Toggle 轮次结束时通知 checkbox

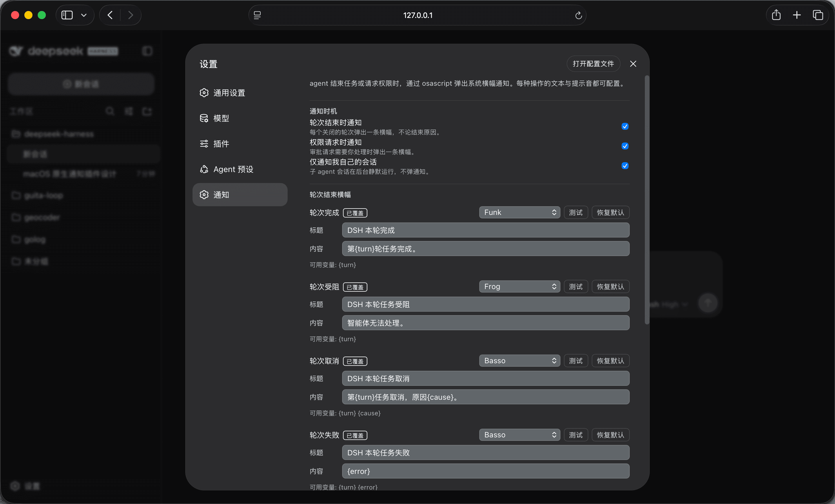coord(625,126)
